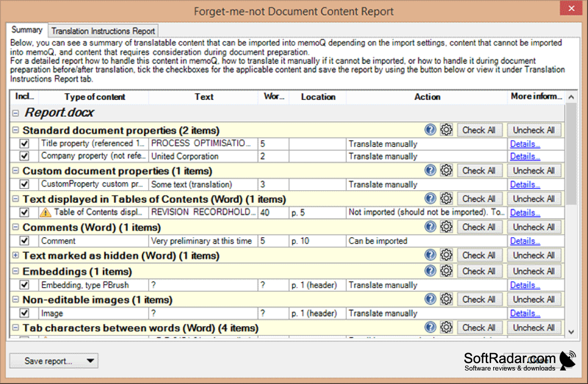Click warning icon on Table of Contents row
Image resolution: width=588 pixels, height=384 pixels.
(x=45, y=213)
